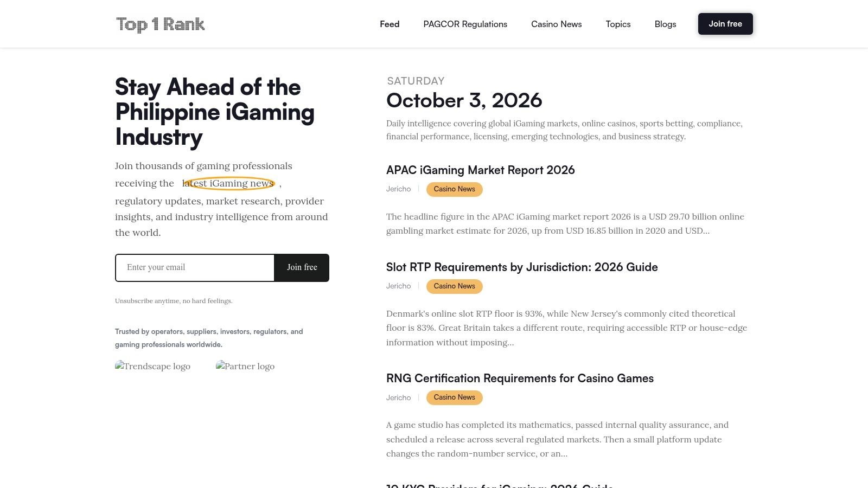Open RNG Certification Requirements article

pos(520,378)
